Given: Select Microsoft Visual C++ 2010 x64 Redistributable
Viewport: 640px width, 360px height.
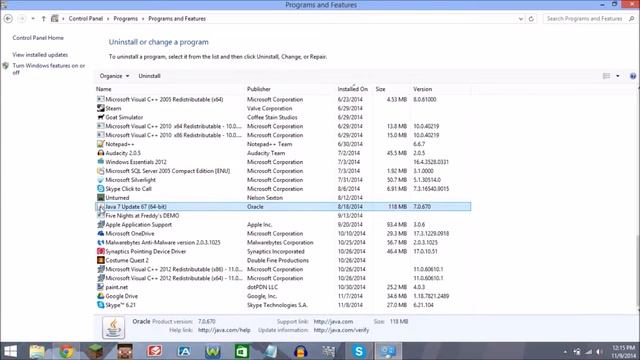Looking at the screenshot, I should [173, 126].
